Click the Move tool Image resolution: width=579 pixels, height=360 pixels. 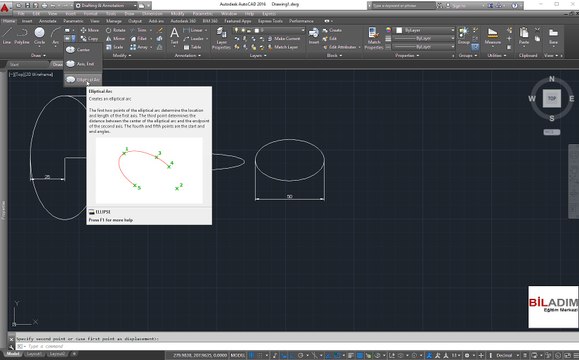89,30
